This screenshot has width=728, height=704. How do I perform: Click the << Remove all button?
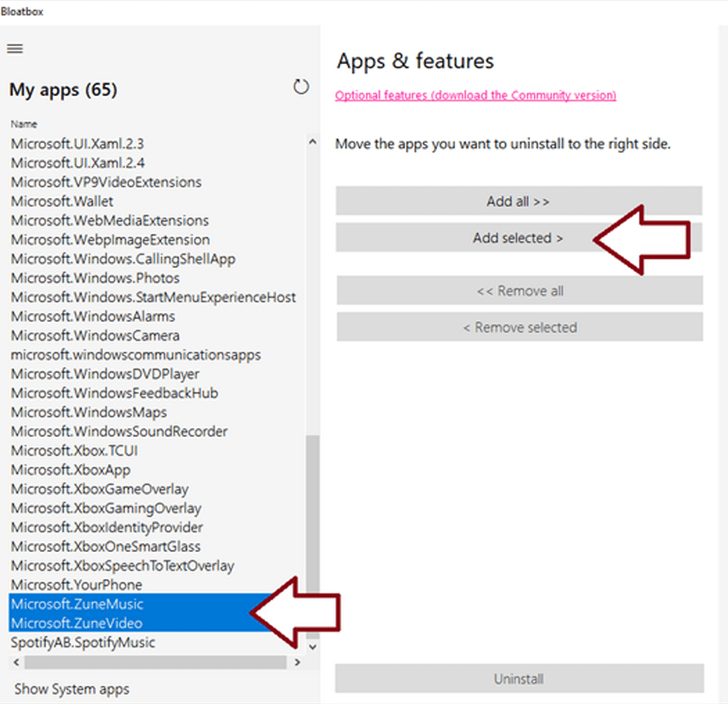[x=519, y=291]
